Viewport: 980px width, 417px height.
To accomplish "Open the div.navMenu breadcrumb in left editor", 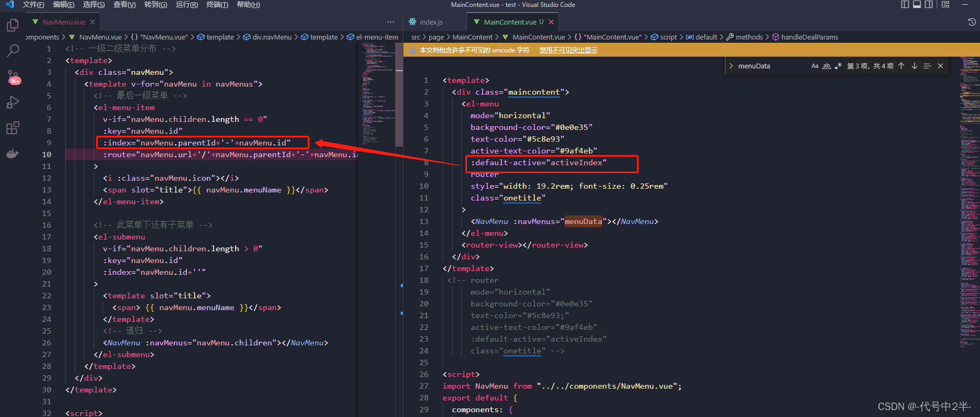I will click(x=267, y=37).
